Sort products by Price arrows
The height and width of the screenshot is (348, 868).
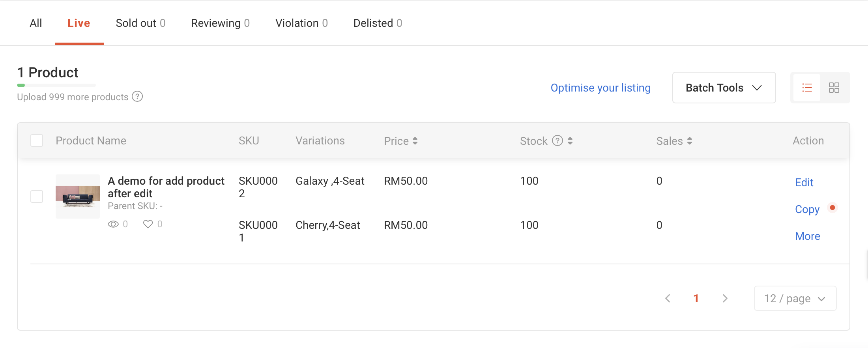(x=415, y=141)
